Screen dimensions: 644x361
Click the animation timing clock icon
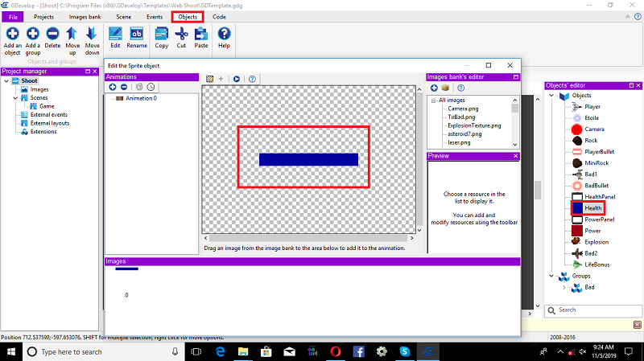(x=151, y=87)
